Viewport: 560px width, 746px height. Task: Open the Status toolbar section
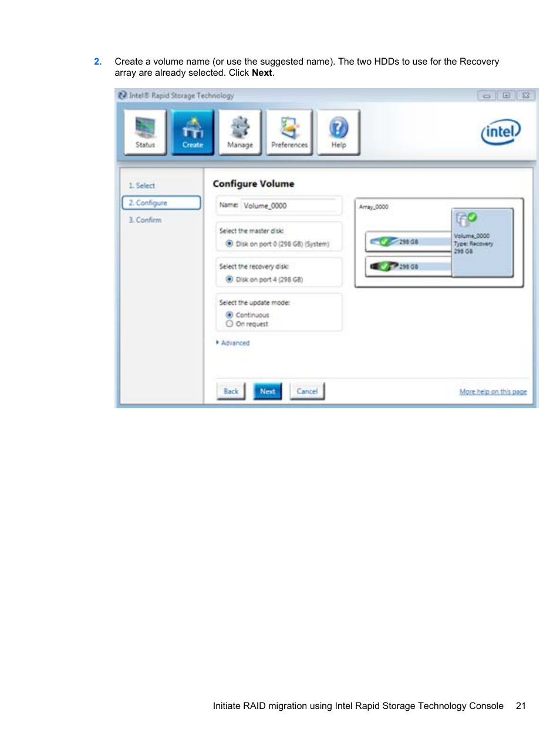(x=145, y=132)
